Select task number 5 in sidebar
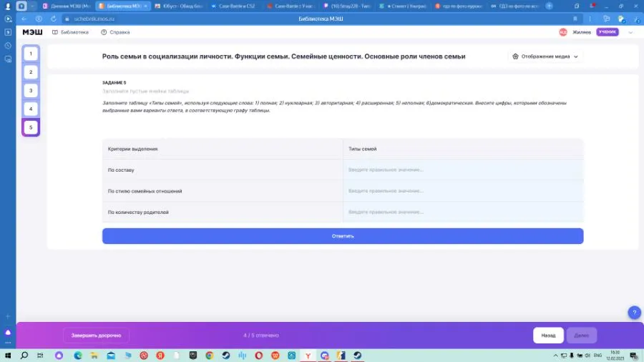Viewport: 644px width, 362px height. click(31, 127)
